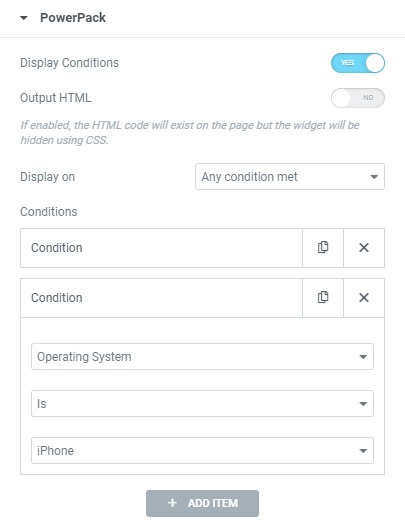
Task: Remove the first Condition item
Action: pos(364,248)
